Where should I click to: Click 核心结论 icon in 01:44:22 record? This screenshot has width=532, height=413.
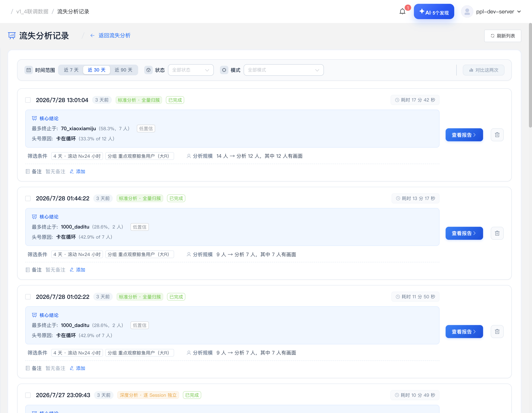[x=34, y=217]
